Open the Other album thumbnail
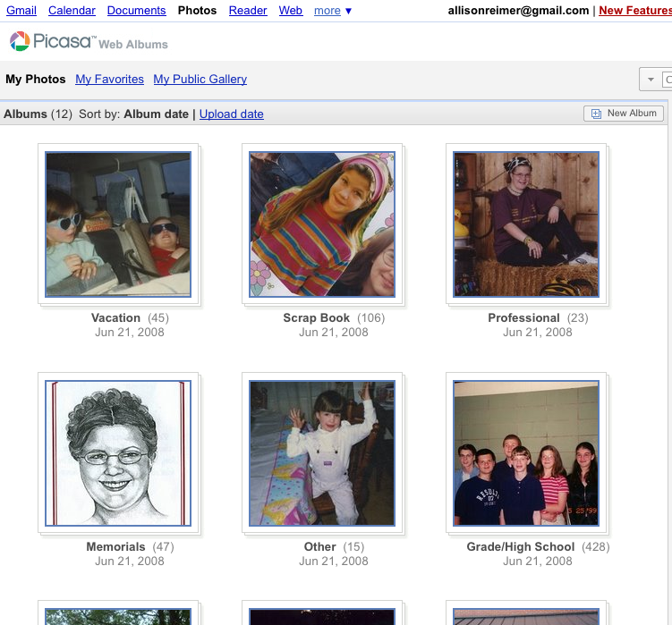The height and width of the screenshot is (625, 672). (322, 453)
